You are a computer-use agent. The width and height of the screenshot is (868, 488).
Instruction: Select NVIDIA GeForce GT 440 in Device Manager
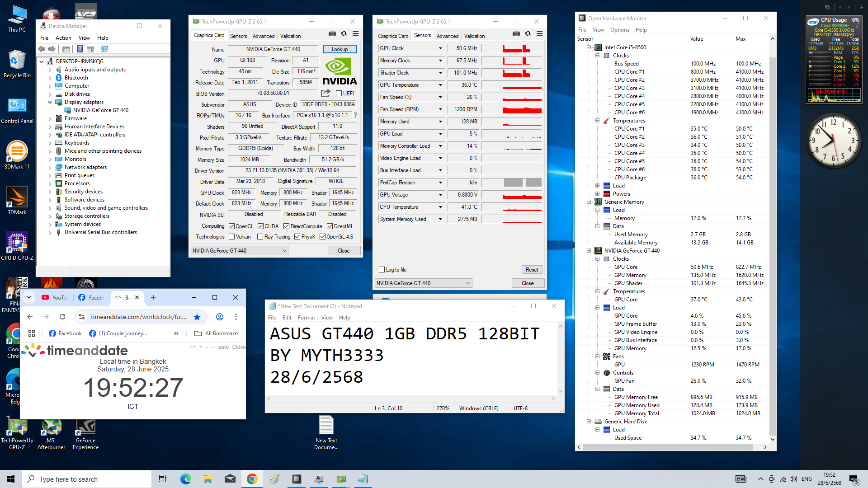tap(100, 110)
